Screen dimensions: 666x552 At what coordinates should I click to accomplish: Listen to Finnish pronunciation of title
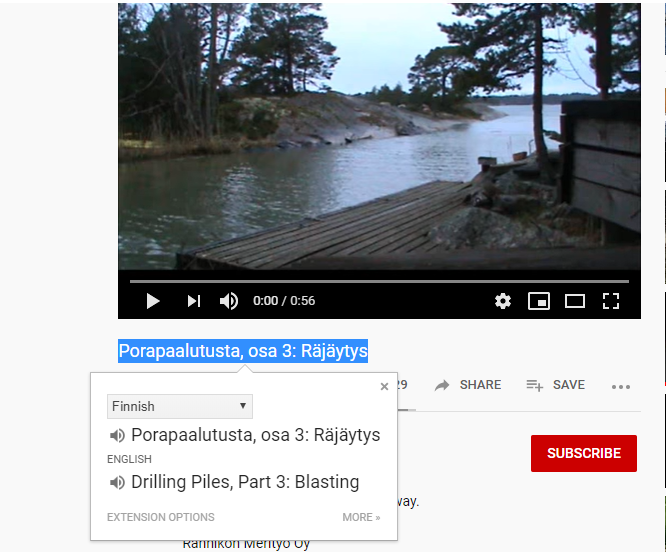coord(117,435)
